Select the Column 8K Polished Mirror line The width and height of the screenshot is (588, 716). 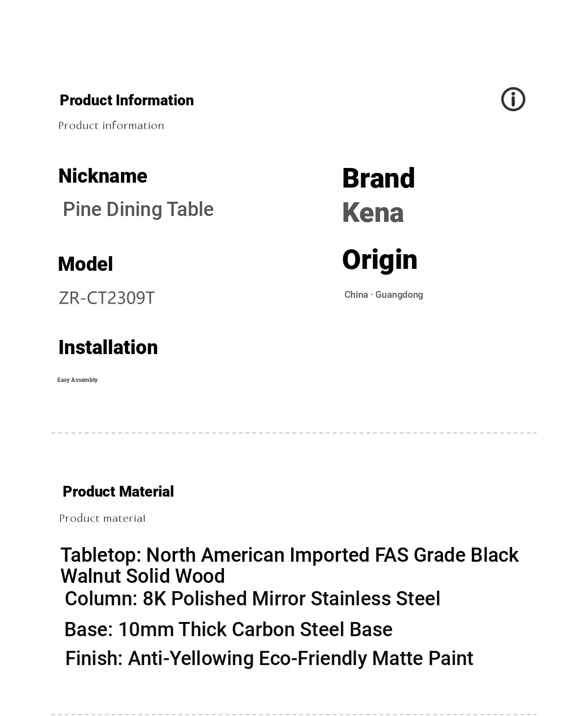point(252,599)
